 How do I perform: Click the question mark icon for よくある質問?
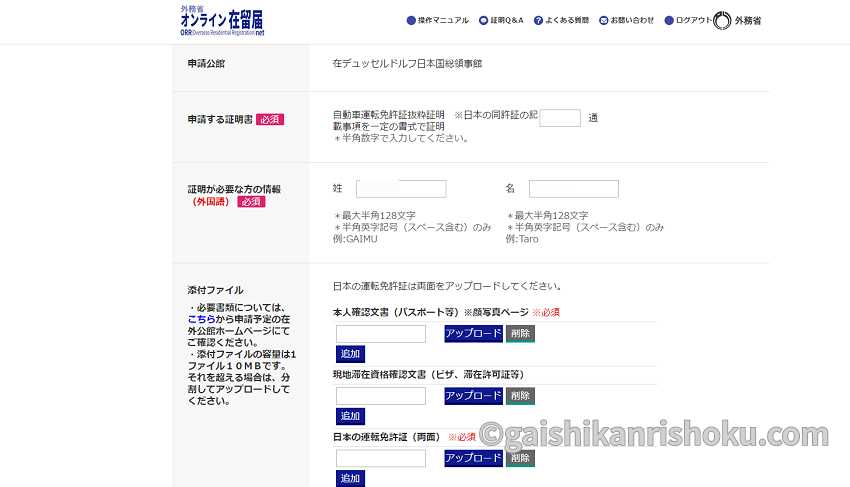pyautogui.click(x=538, y=21)
